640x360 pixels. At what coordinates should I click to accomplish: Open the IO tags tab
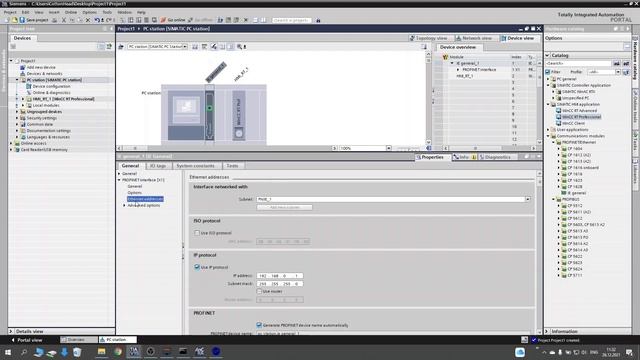[x=158, y=166]
